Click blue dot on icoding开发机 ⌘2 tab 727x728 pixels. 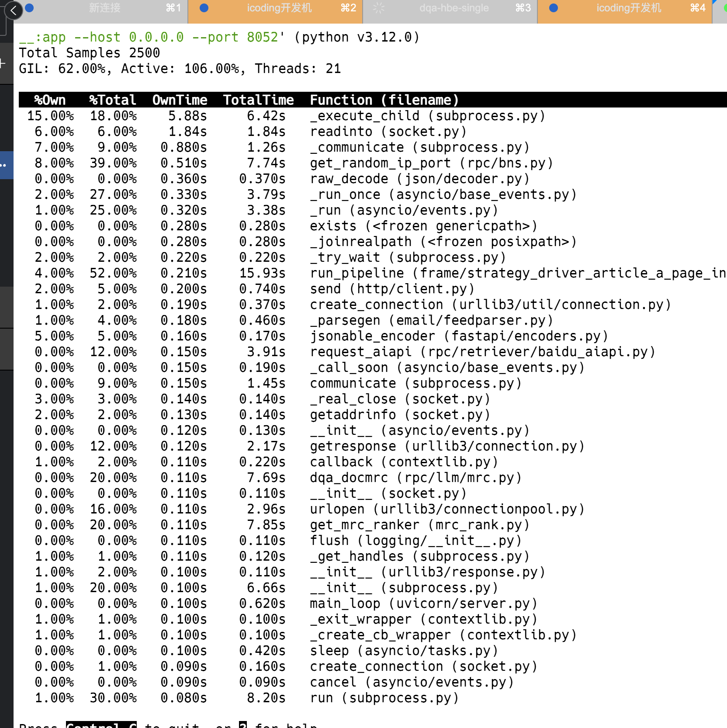204,8
